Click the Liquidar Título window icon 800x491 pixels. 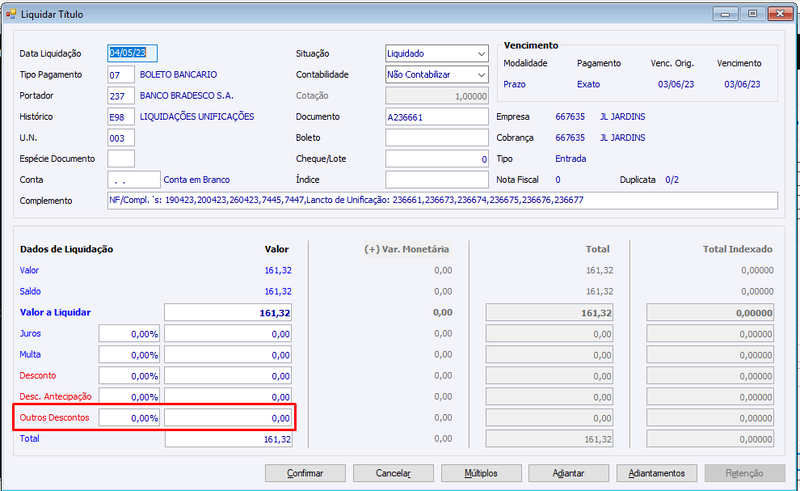click(11, 14)
